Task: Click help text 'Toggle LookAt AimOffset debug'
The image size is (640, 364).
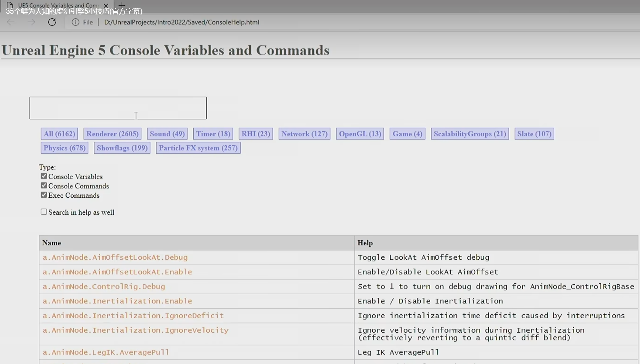Action: pyautogui.click(x=423, y=258)
